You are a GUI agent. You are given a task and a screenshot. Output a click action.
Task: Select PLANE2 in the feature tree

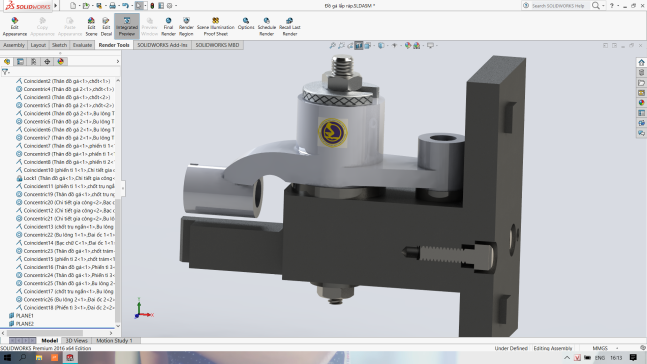tap(21, 324)
